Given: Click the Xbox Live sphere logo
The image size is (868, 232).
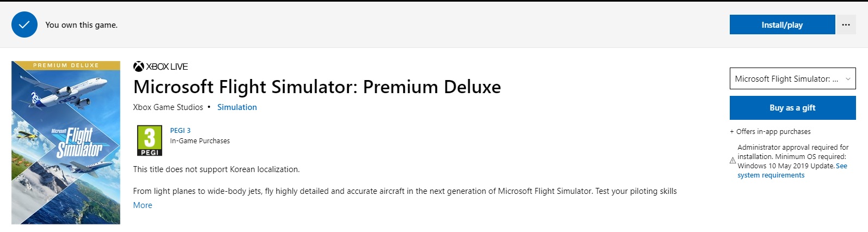Looking at the screenshot, I should click(139, 66).
